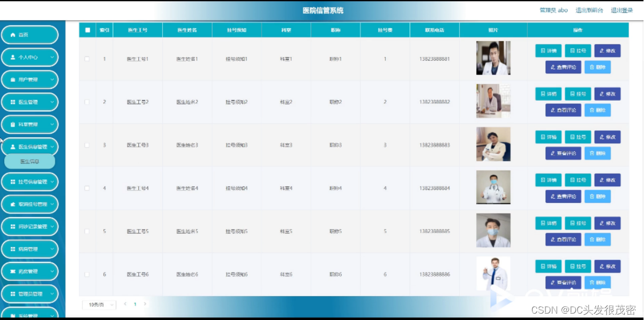Image resolution: width=644 pixels, height=320 pixels.
Task: Click 查看评论 for 医生姓名4 row
Action: tap(563, 196)
